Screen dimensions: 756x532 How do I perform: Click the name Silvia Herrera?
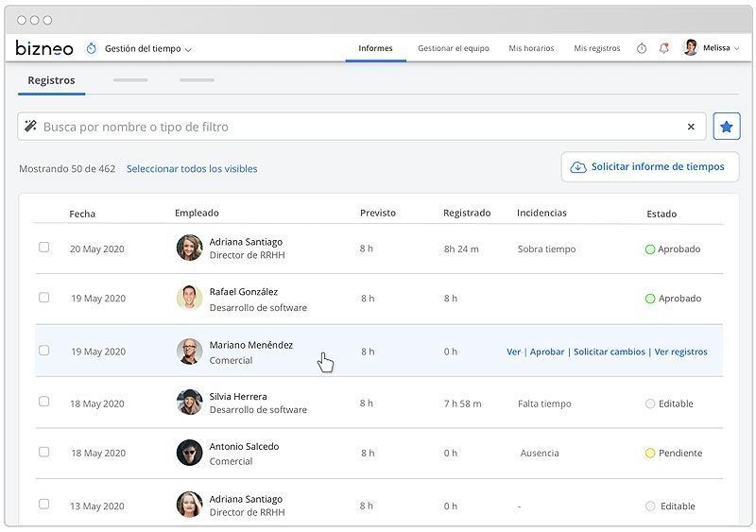(238, 397)
